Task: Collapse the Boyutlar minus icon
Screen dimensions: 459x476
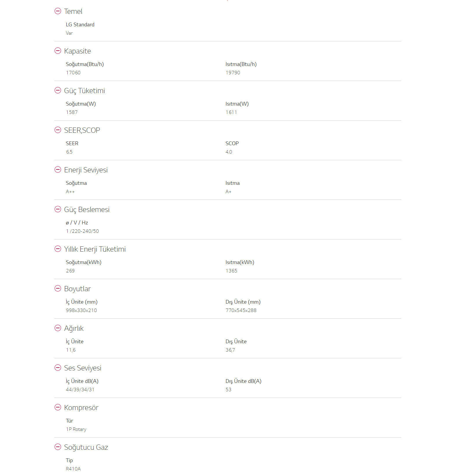Action: point(58,288)
